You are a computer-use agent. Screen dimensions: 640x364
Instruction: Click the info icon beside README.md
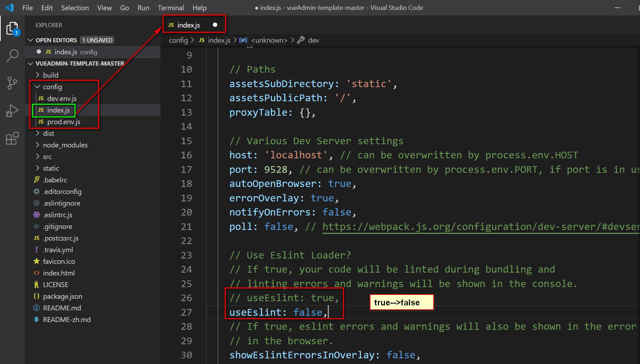point(36,308)
